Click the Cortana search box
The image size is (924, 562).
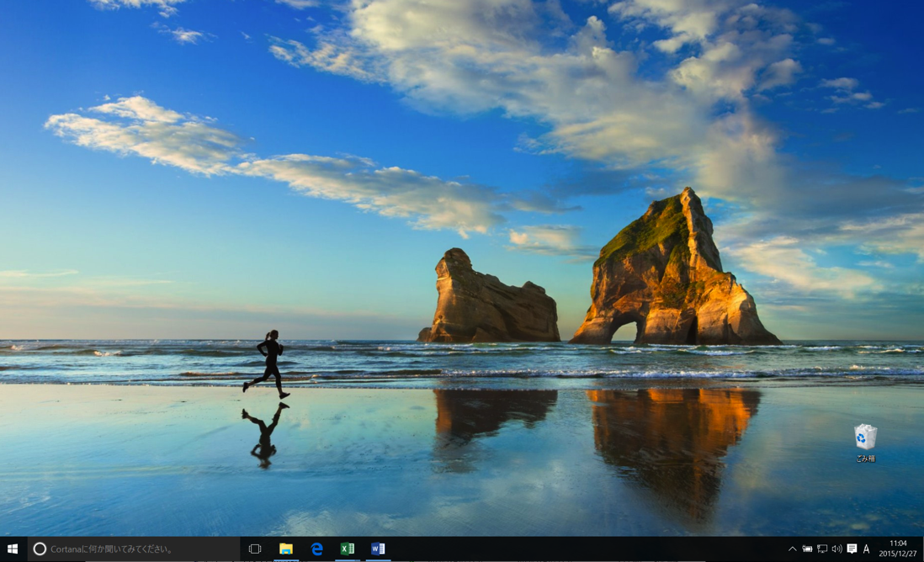[134, 549]
